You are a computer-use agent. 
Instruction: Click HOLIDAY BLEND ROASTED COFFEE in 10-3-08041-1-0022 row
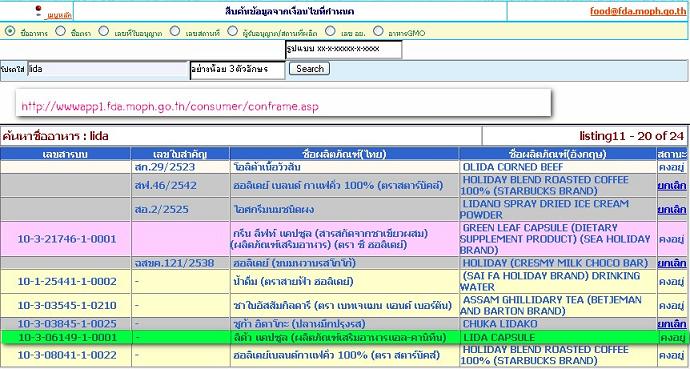pos(545,355)
